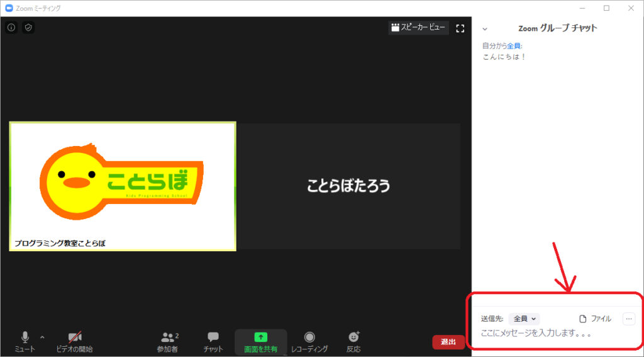Click the meeting info icon

point(11,28)
